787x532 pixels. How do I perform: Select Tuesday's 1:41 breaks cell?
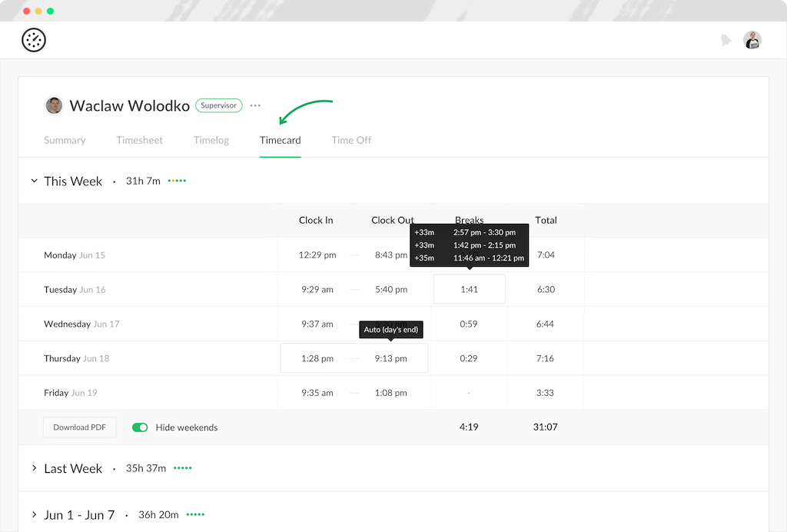click(469, 289)
